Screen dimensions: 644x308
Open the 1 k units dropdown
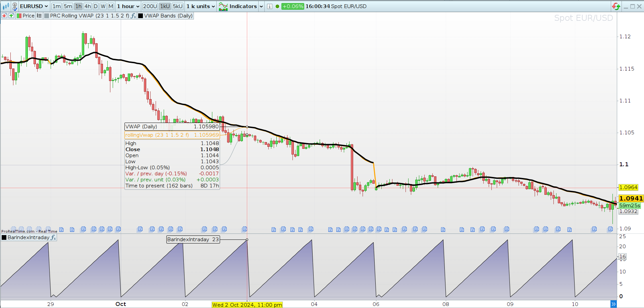(x=201, y=6)
